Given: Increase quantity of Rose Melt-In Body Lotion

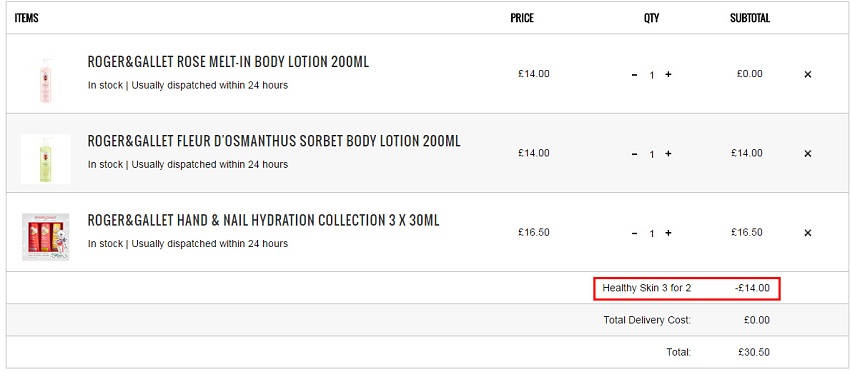Looking at the screenshot, I should click(668, 74).
